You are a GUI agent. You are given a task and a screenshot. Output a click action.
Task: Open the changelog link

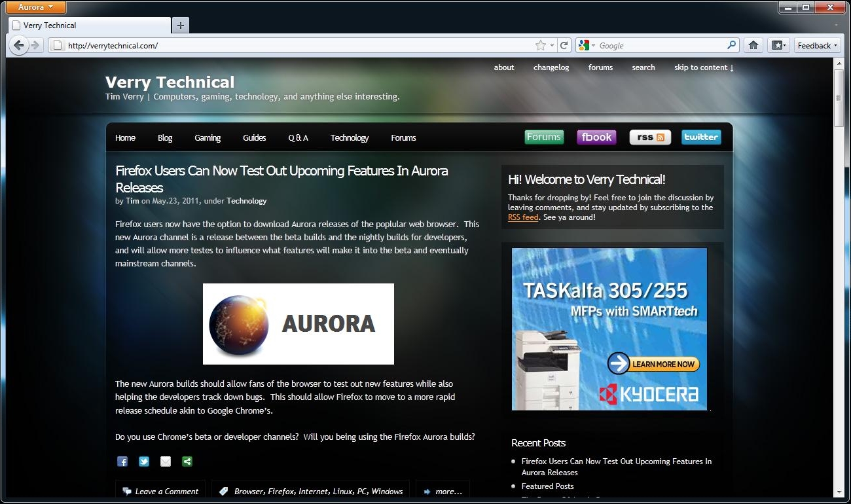[551, 67]
